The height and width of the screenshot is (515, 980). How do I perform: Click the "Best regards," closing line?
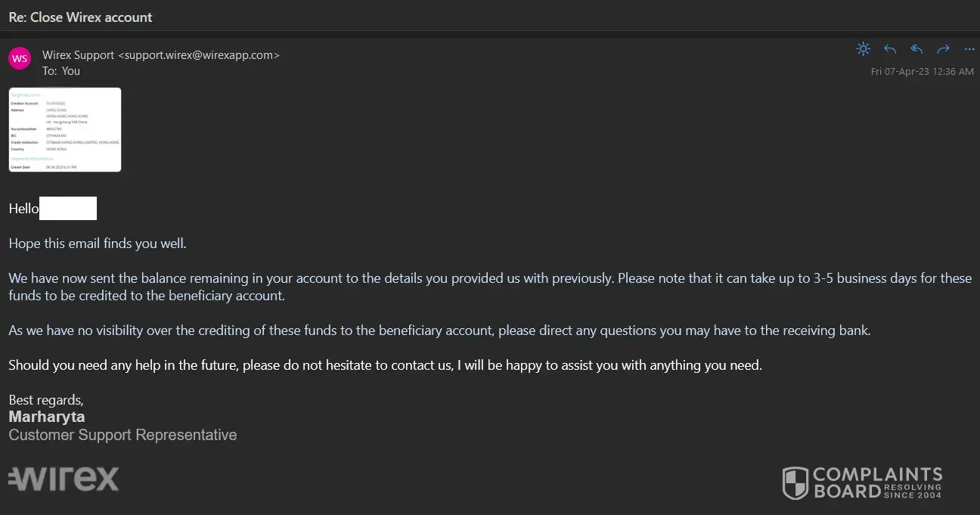coord(46,400)
